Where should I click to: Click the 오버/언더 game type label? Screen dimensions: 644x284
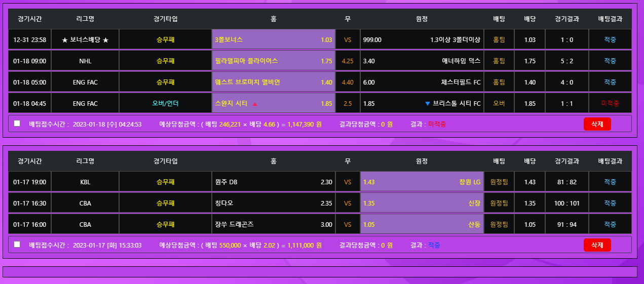tap(165, 104)
